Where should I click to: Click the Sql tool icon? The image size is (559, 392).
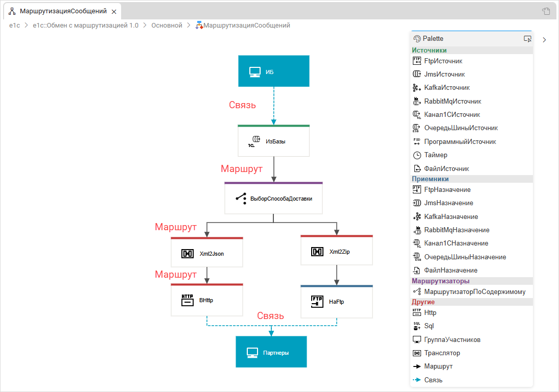(416, 326)
